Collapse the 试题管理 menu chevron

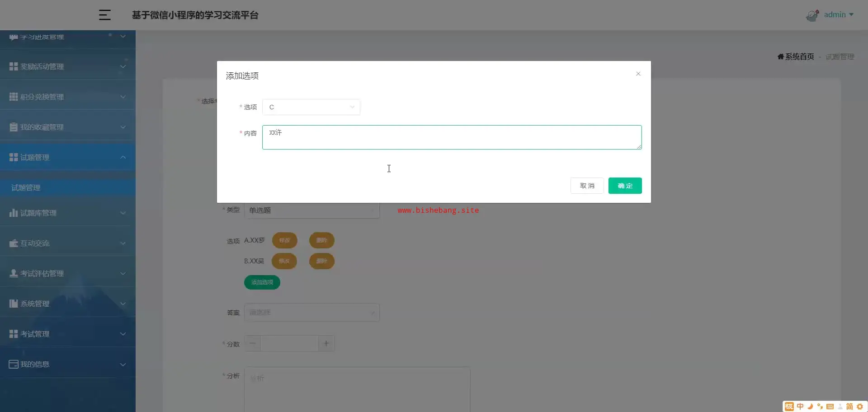(123, 157)
